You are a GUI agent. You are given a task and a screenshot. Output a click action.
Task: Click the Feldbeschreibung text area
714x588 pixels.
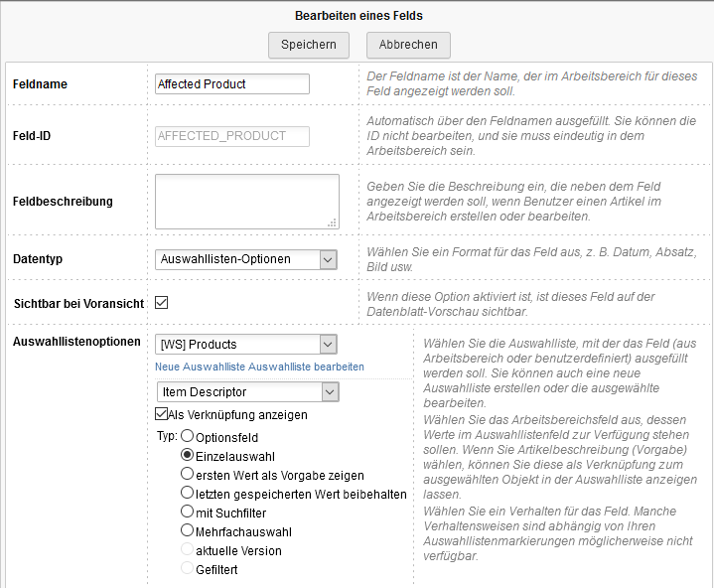[246, 201]
